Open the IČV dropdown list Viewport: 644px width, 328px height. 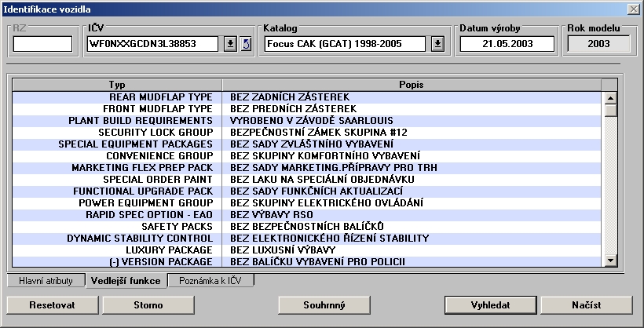click(230, 43)
